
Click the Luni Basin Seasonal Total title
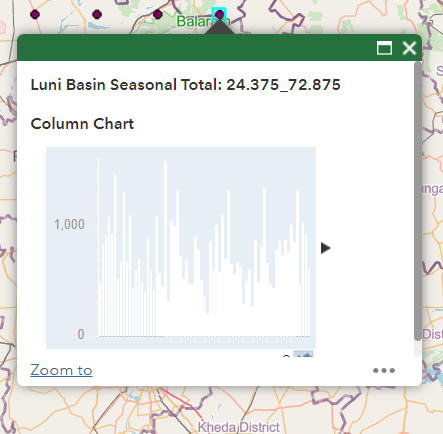tap(186, 85)
